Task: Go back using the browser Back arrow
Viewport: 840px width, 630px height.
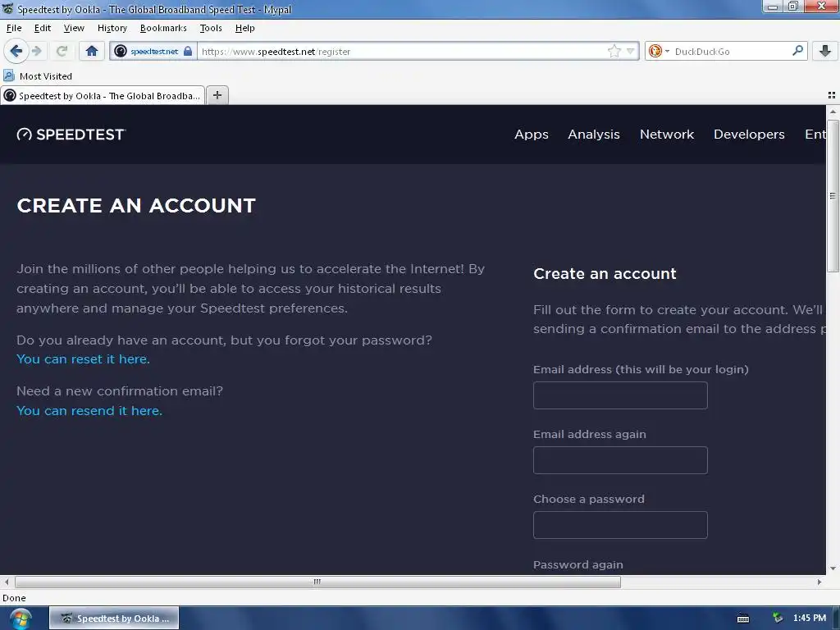Action: 16,51
